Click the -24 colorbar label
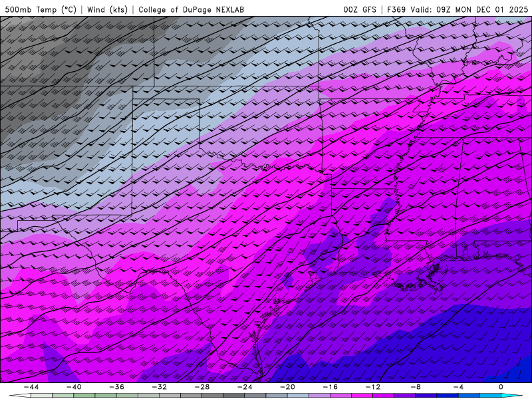 click(x=245, y=387)
